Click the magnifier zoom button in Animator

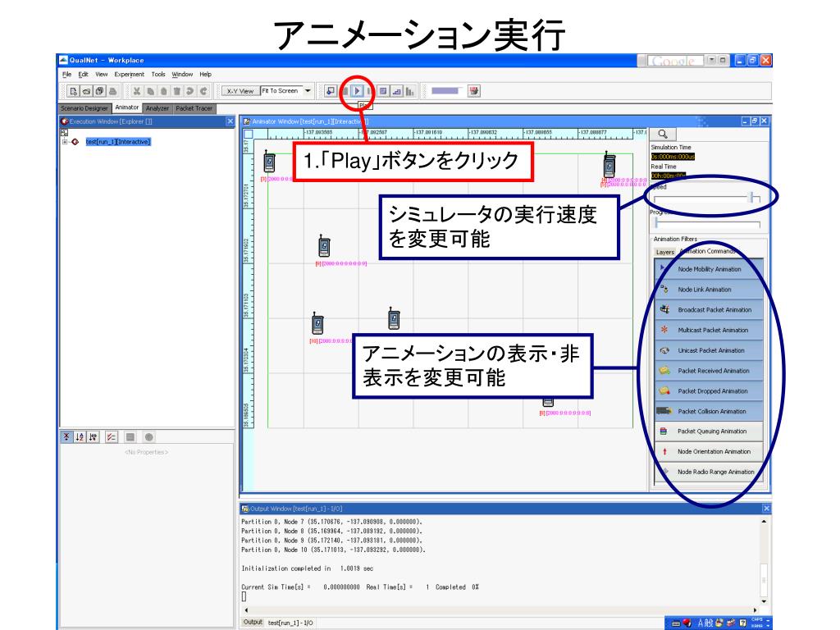click(663, 134)
